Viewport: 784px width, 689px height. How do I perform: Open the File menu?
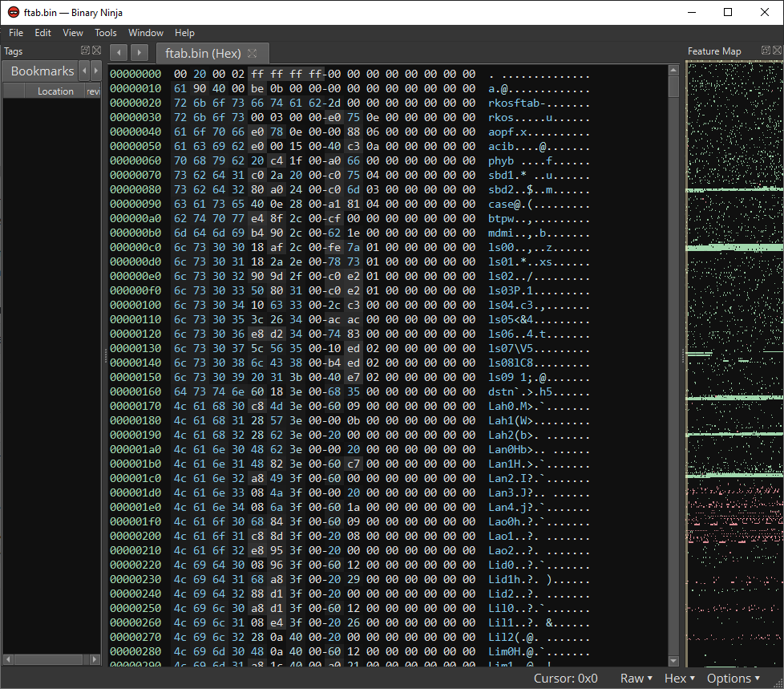pos(16,33)
